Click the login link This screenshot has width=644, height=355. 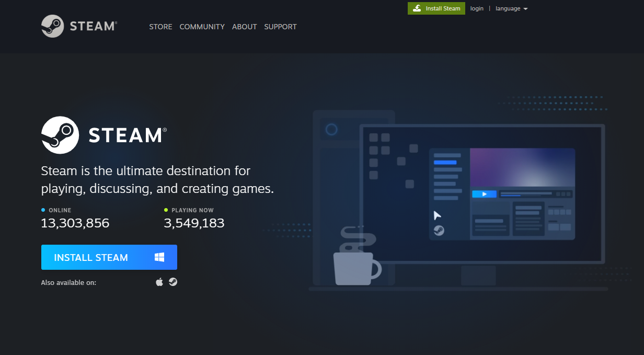click(x=477, y=8)
